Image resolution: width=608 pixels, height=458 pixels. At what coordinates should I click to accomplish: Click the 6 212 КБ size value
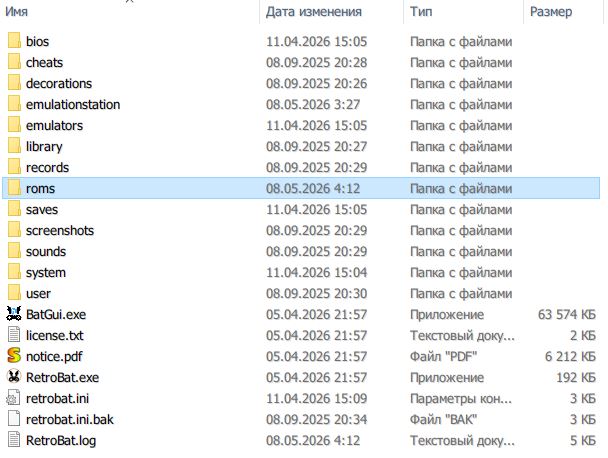tap(570, 356)
